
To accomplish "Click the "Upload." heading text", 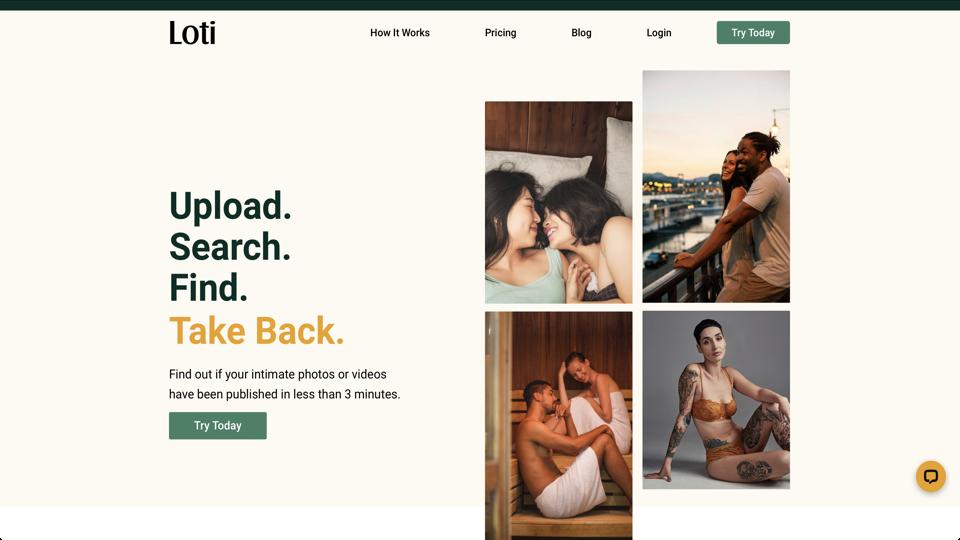I will 230,206.
